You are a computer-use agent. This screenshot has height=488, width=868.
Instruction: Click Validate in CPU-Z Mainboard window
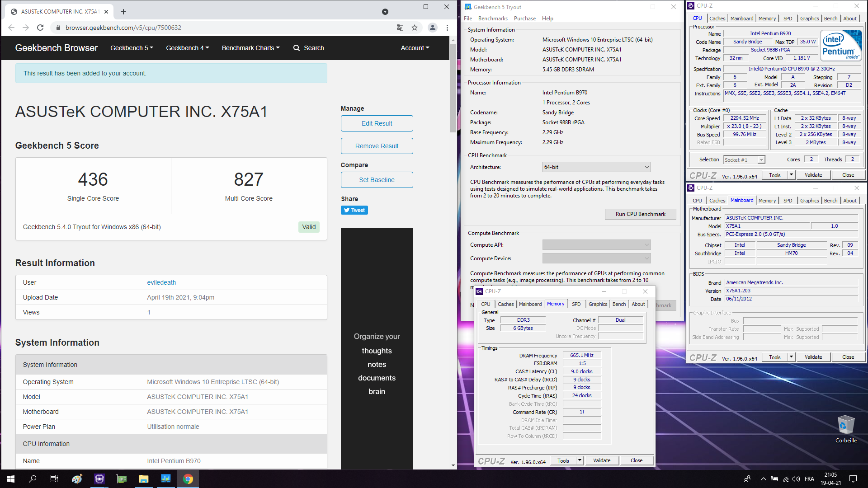click(813, 357)
